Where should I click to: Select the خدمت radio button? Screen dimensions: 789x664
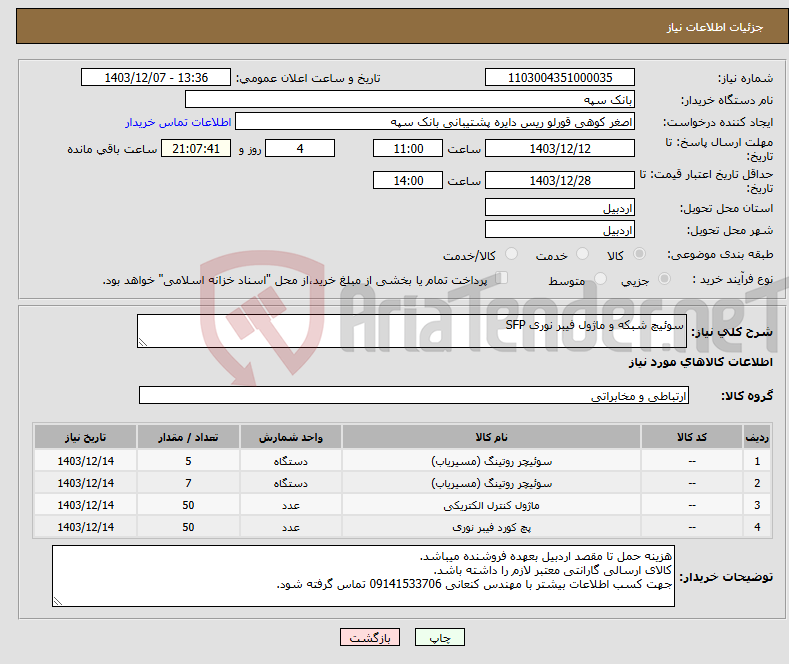(582, 254)
